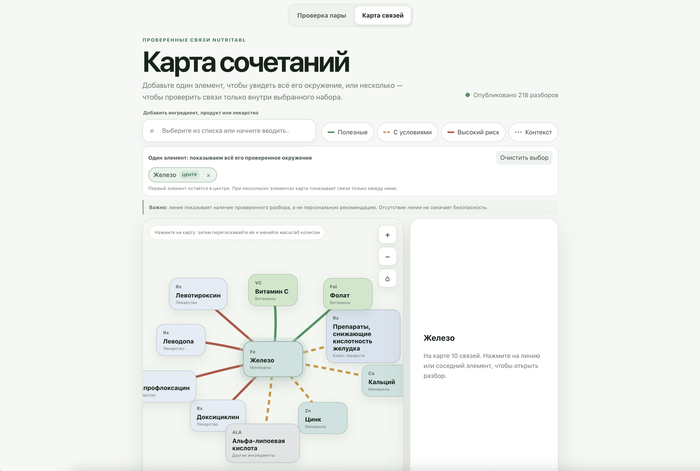Remove the Железо chip with x icon

click(208, 175)
